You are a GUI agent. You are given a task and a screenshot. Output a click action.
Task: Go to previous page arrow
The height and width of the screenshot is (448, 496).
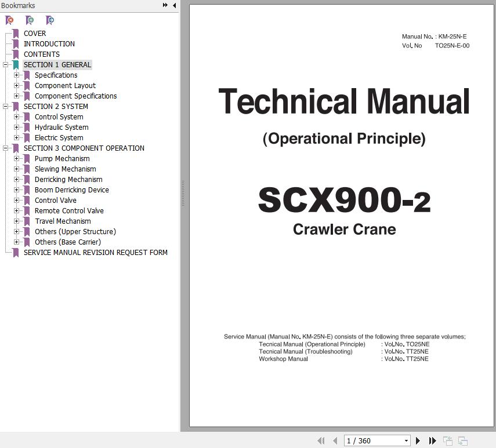point(335,440)
